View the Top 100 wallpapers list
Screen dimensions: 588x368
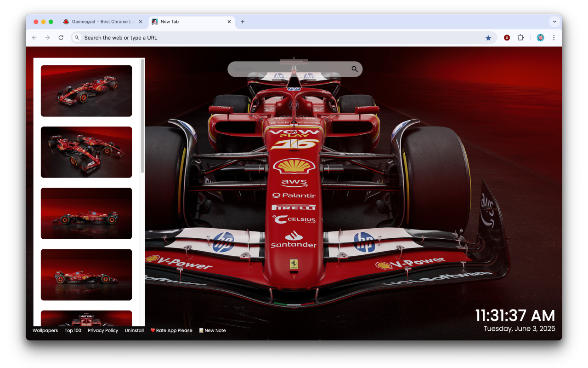point(73,330)
